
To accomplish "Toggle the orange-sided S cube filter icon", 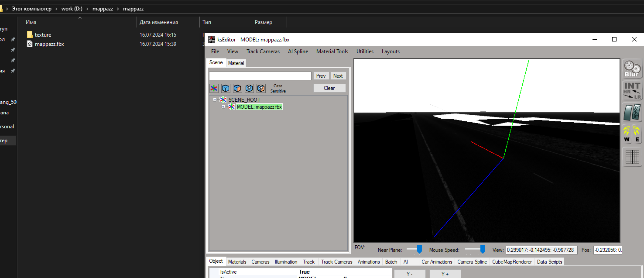I will pos(261,88).
